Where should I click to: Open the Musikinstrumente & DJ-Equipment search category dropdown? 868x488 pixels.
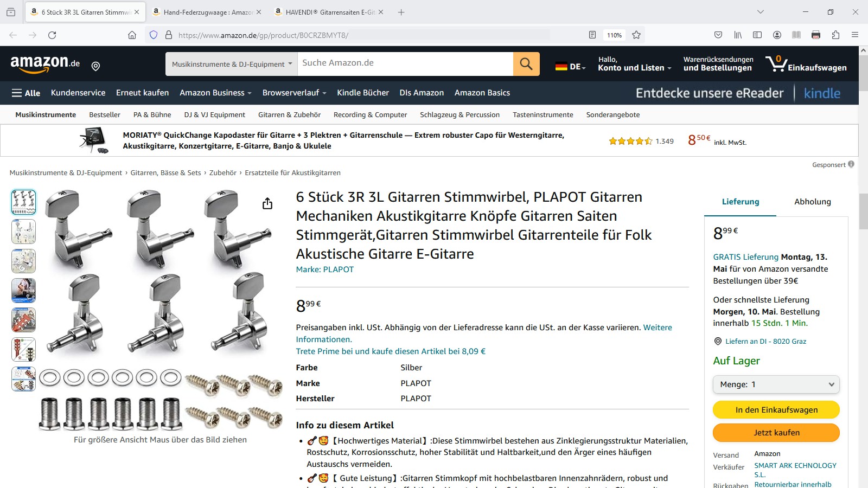(x=232, y=64)
